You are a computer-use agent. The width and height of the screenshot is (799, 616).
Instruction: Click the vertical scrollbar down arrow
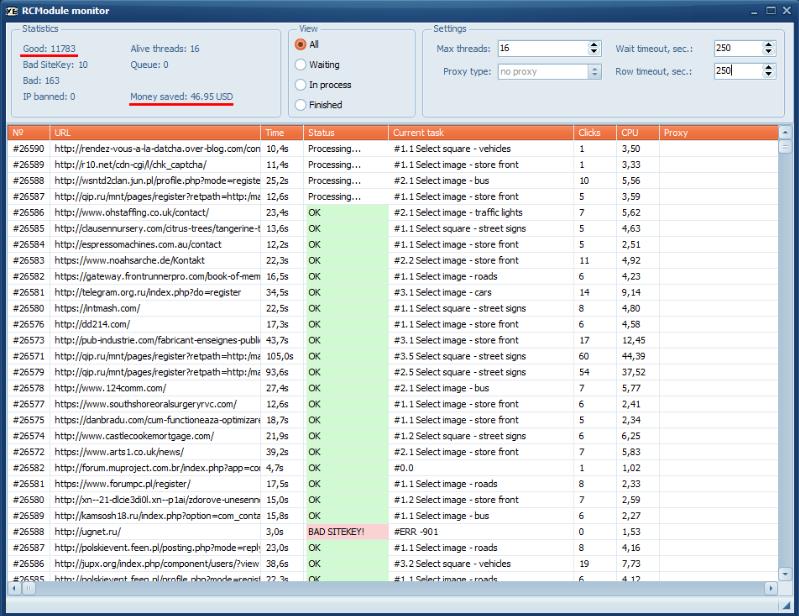785,574
